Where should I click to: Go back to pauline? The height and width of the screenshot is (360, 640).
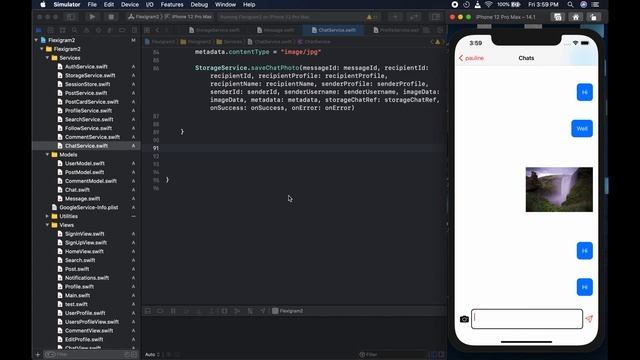[x=471, y=58]
